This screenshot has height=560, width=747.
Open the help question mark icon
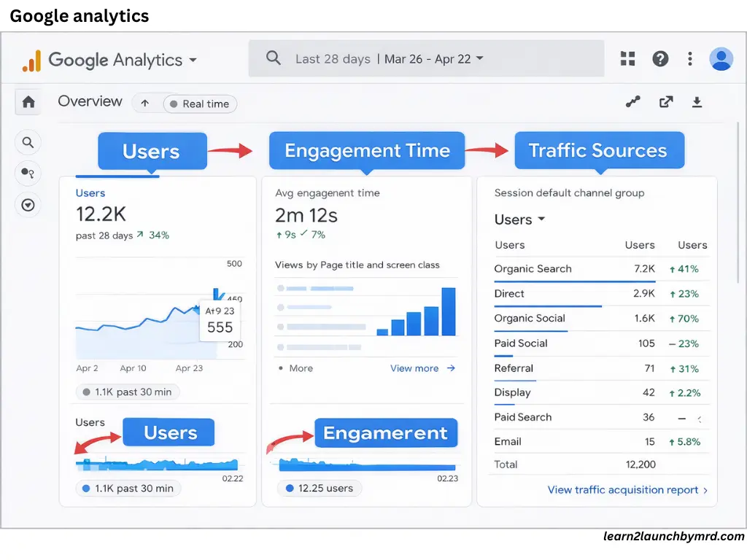click(x=660, y=58)
